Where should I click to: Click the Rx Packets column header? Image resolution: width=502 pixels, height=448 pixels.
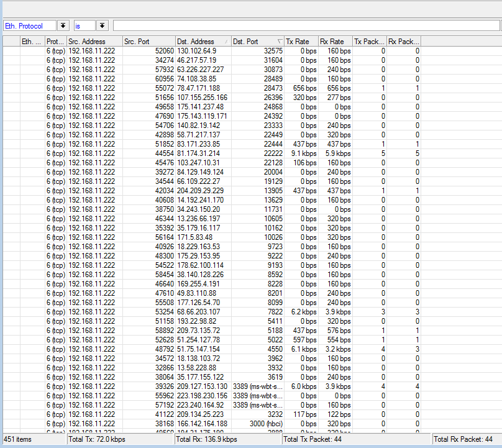point(403,42)
